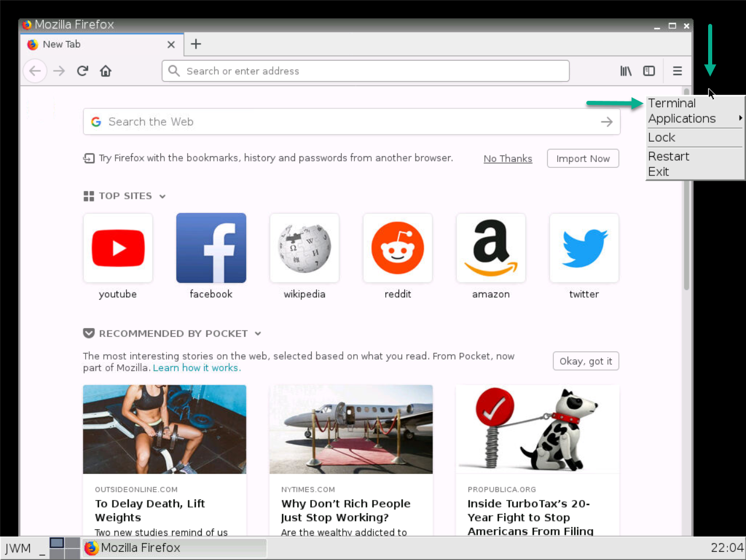
Task: Click the Firefox icon in taskbar
Action: coord(91,548)
